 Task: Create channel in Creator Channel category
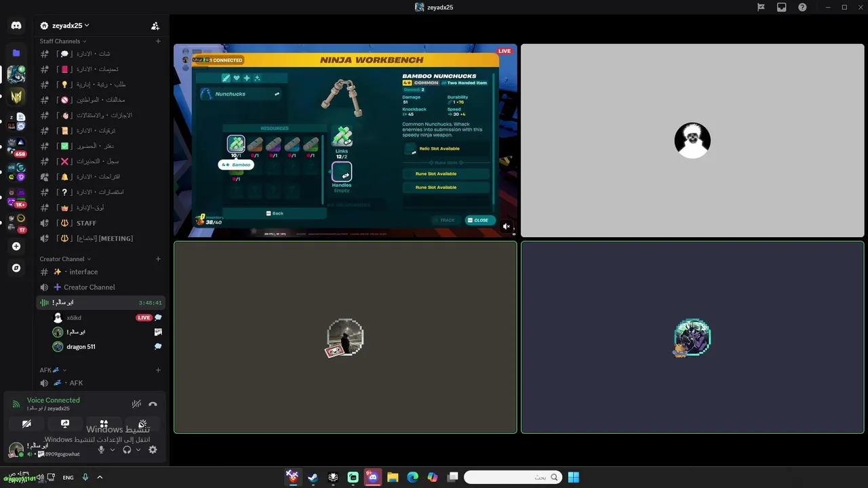(158, 259)
